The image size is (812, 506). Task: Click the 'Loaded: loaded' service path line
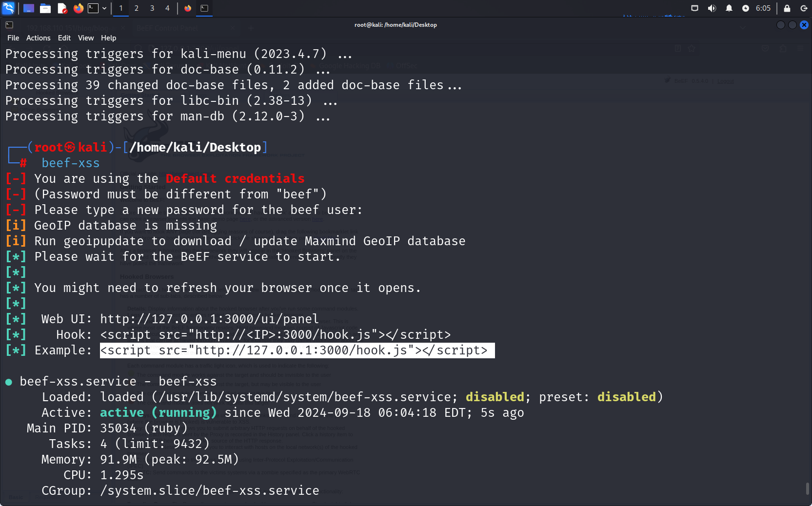coord(352,397)
